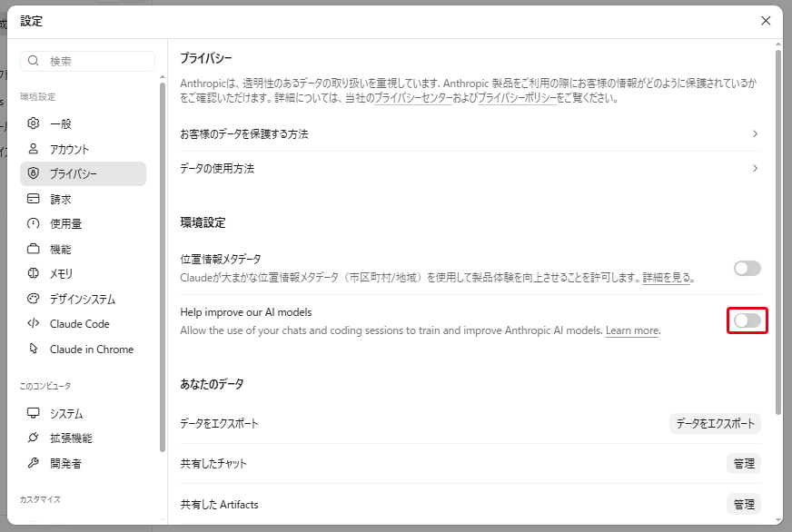Select the プライバシー sidebar item

[83, 173]
